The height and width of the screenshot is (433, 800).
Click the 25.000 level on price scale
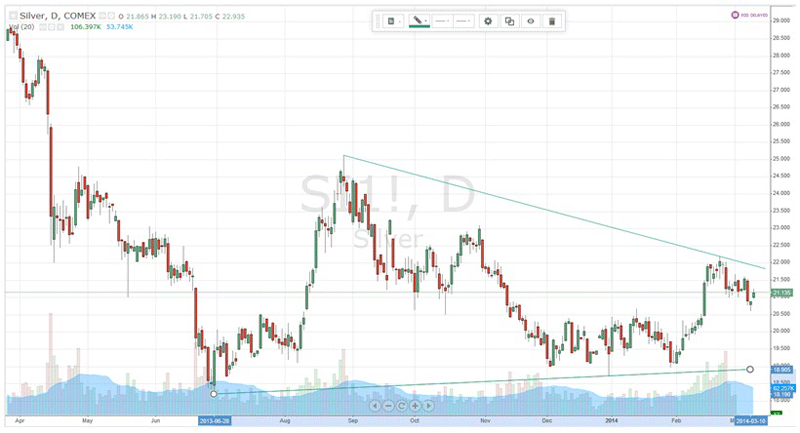click(782, 159)
